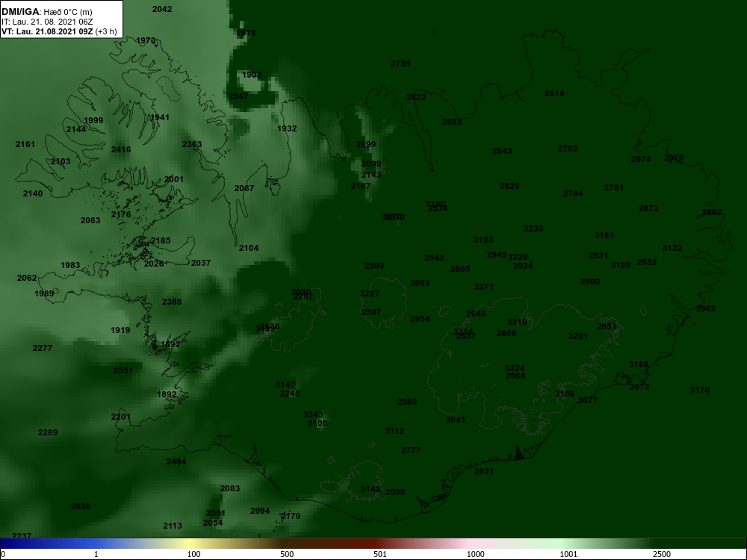Click the "DMI/IGA: Hæð 0°C (m)" title text
This screenshot has width=747, height=560.
[46, 12]
